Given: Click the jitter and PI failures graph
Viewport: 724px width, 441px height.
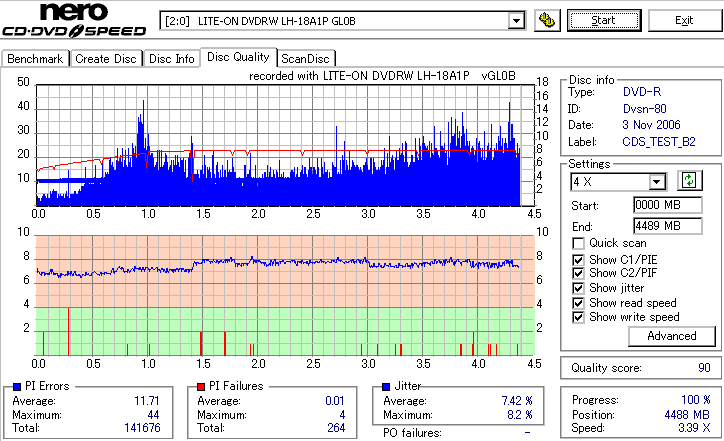Looking at the screenshot, I should pos(285,295).
